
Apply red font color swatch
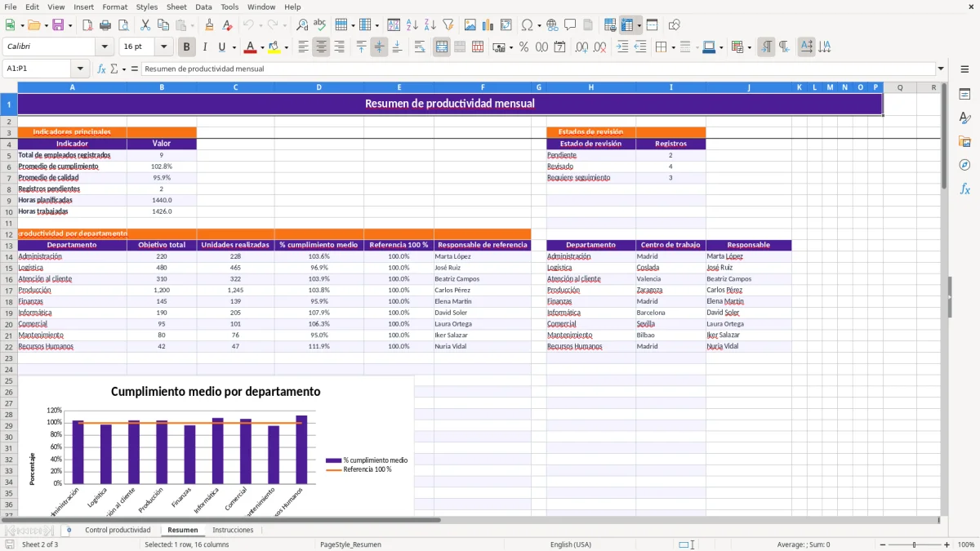[x=250, y=47]
